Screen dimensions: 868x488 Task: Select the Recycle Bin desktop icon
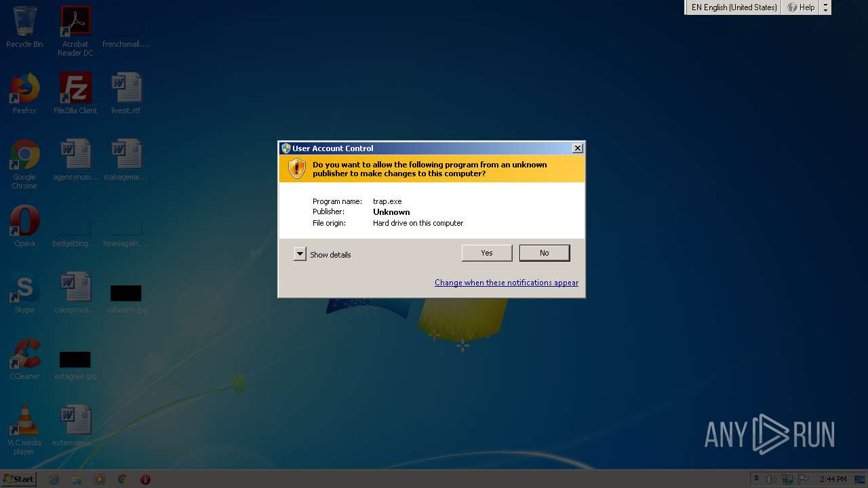24,27
